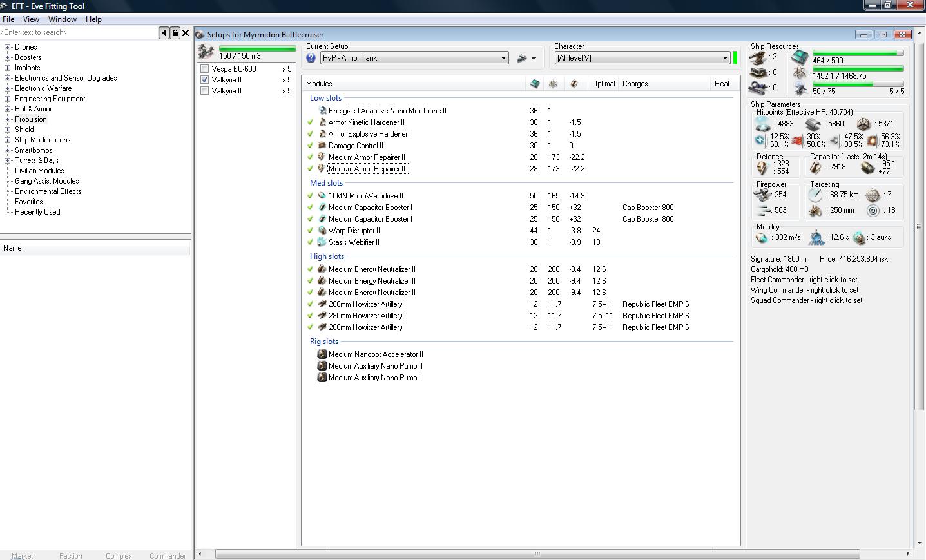Toggle the active check for Stasis Webifier II
Viewport: 926px width, 560px height.
pos(311,242)
